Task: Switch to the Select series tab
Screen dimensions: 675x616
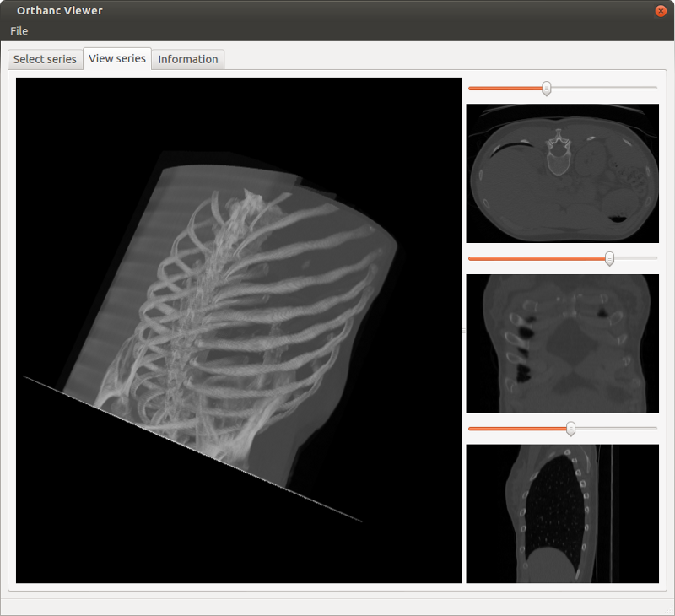Action: [x=45, y=59]
